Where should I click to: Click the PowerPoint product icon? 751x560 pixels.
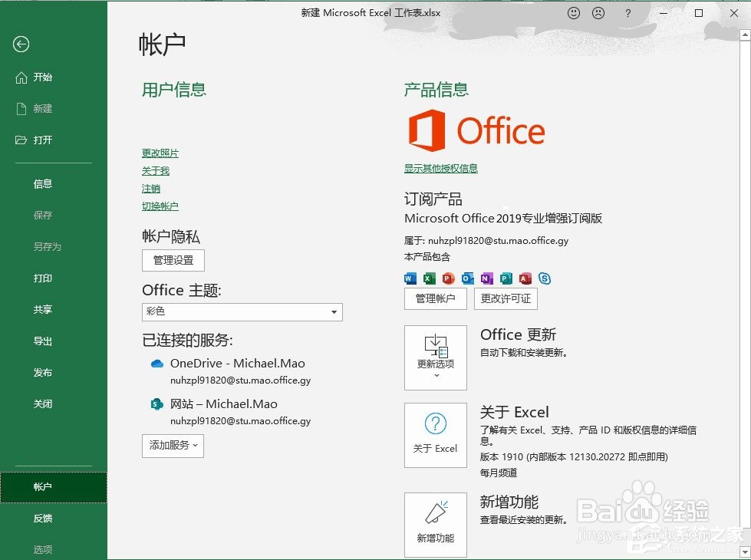tap(449, 279)
